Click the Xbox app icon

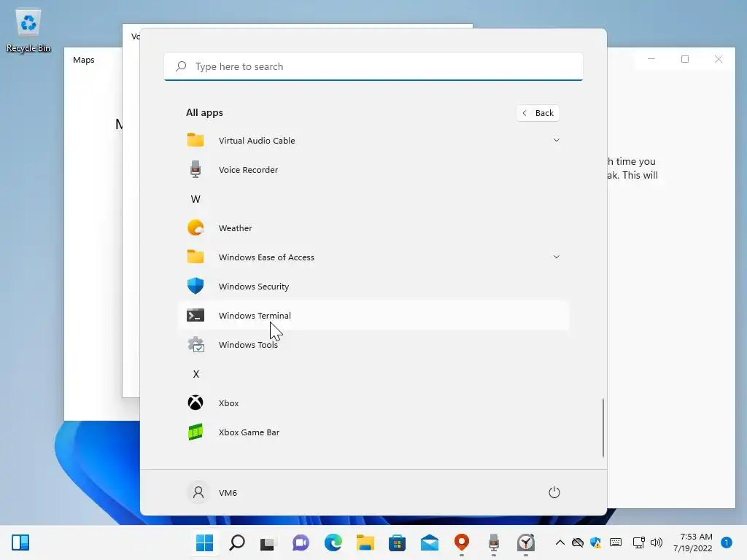[196, 402]
